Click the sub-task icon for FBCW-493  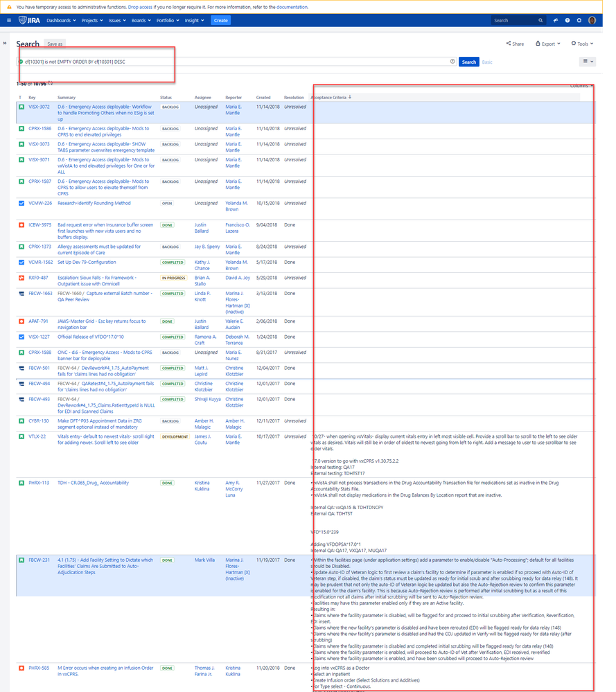coord(21,400)
